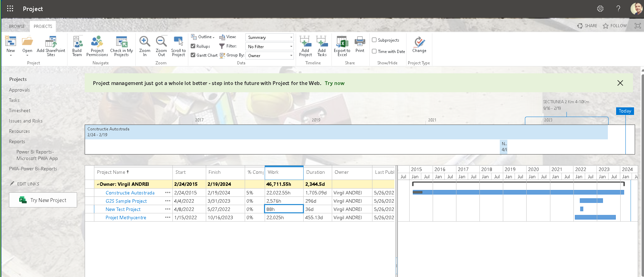Open menu dots for Constructie Autostrada

[x=168, y=193]
